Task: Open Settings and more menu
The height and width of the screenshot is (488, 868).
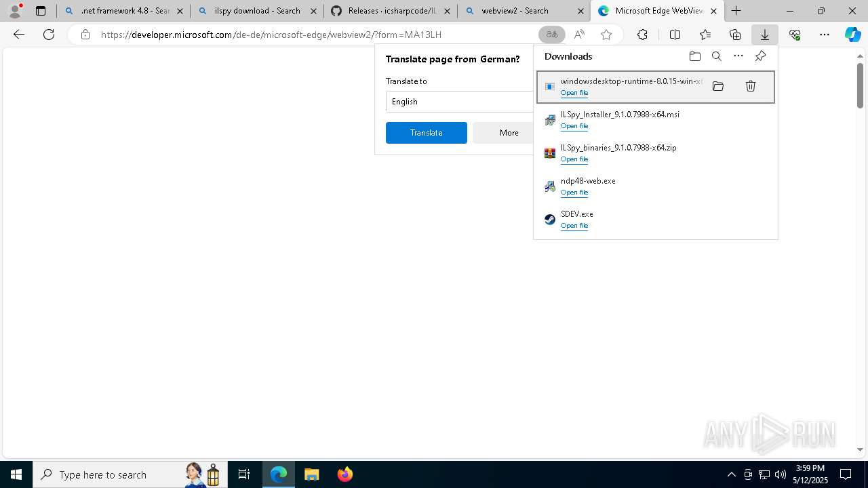Action: click(825, 35)
